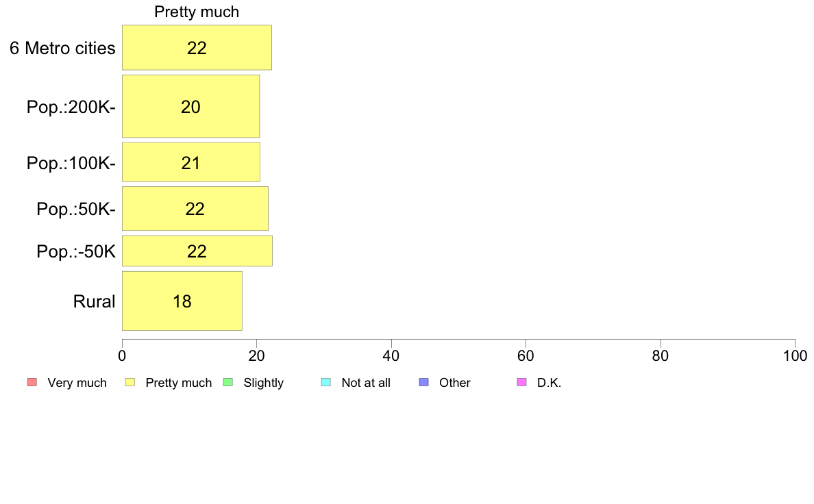
Task: Select the 6 Metro cities bar
Action: click(197, 47)
